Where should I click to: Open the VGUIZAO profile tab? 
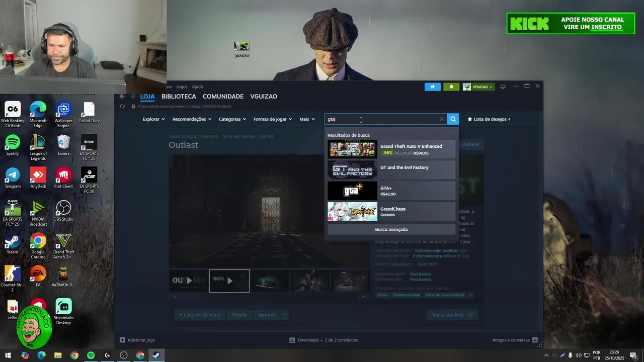click(x=264, y=97)
